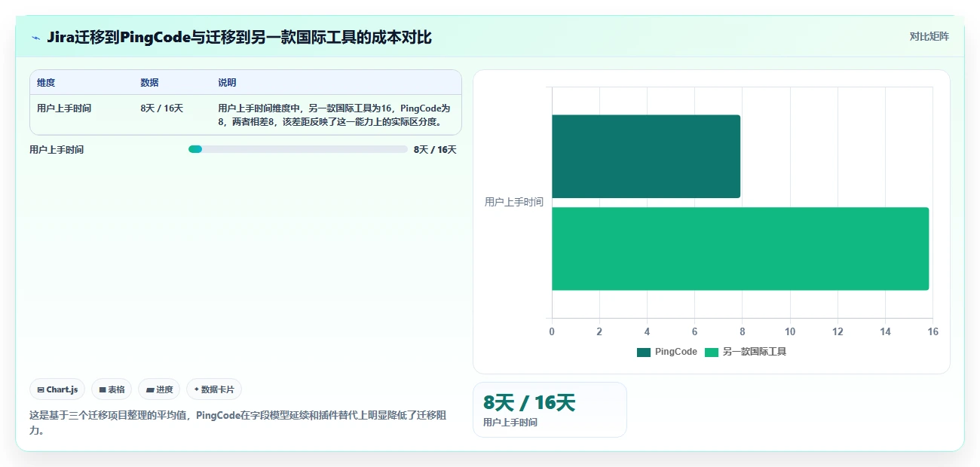Click the 数据 column header
Image resolution: width=980 pixels, height=467 pixels.
[149, 83]
